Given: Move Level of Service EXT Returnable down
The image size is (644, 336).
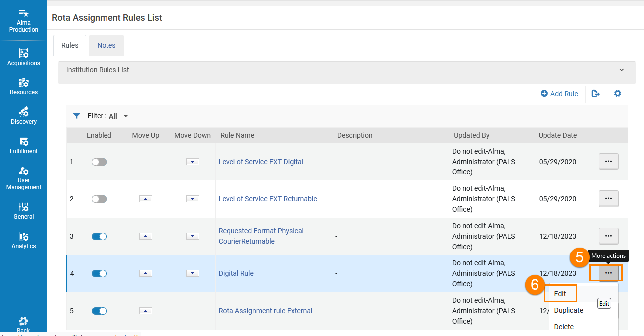Looking at the screenshot, I should tap(193, 199).
